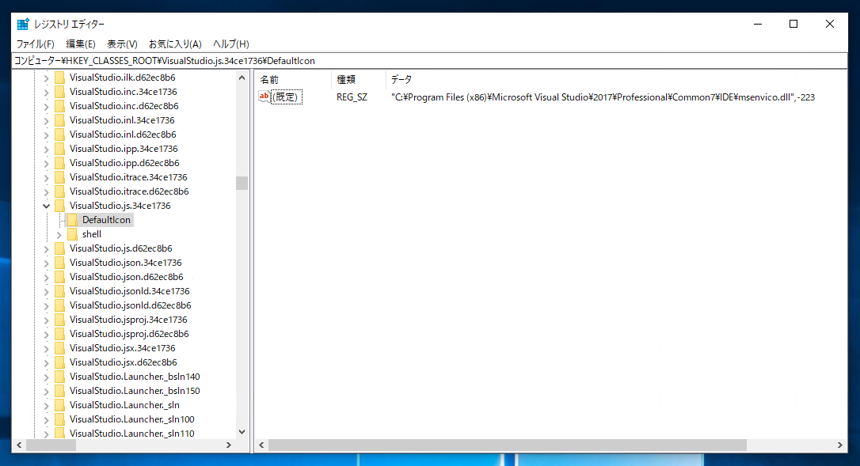The image size is (860, 466).
Task: Click folder icon of VisualStudio.jsx.d62ec8b6
Action: (60, 362)
